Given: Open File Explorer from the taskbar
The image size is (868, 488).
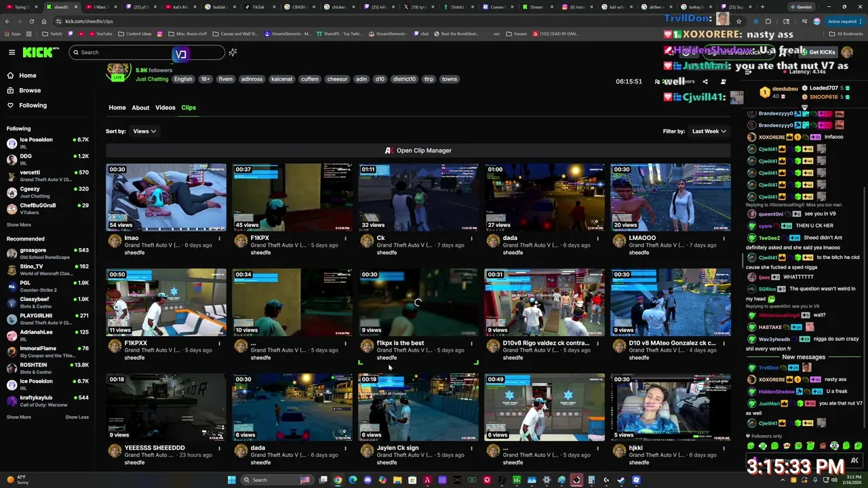Looking at the screenshot, I should coord(397,480).
